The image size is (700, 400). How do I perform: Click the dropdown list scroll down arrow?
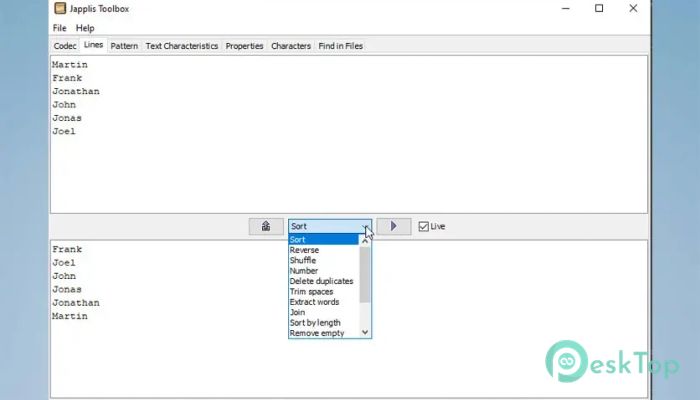click(x=365, y=332)
